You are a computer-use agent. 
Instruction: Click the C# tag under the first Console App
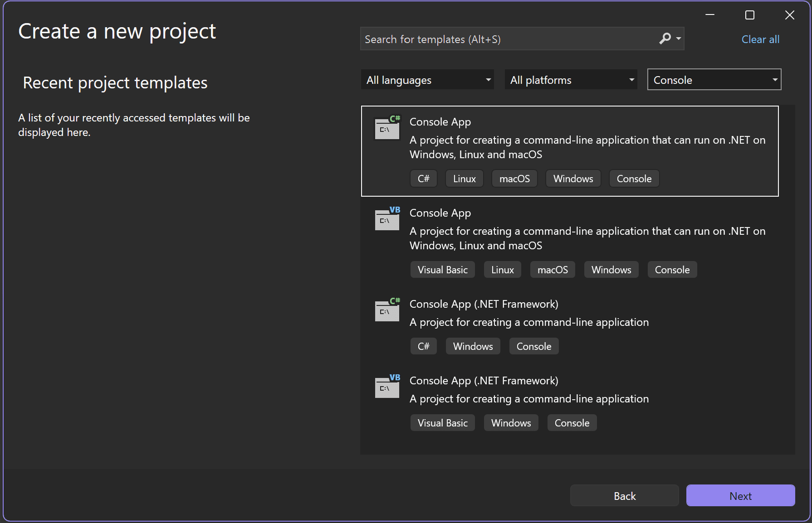coord(423,178)
